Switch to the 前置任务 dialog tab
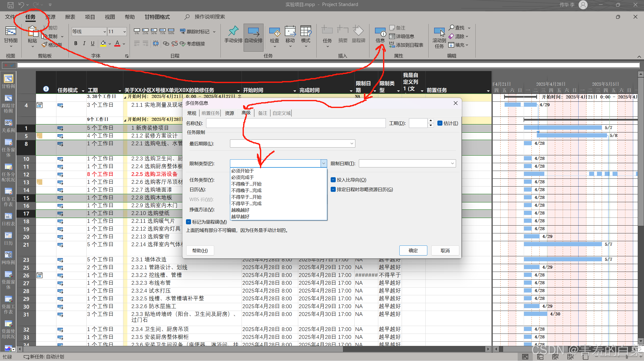Screen dimensions: 644x361 (x=210, y=113)
